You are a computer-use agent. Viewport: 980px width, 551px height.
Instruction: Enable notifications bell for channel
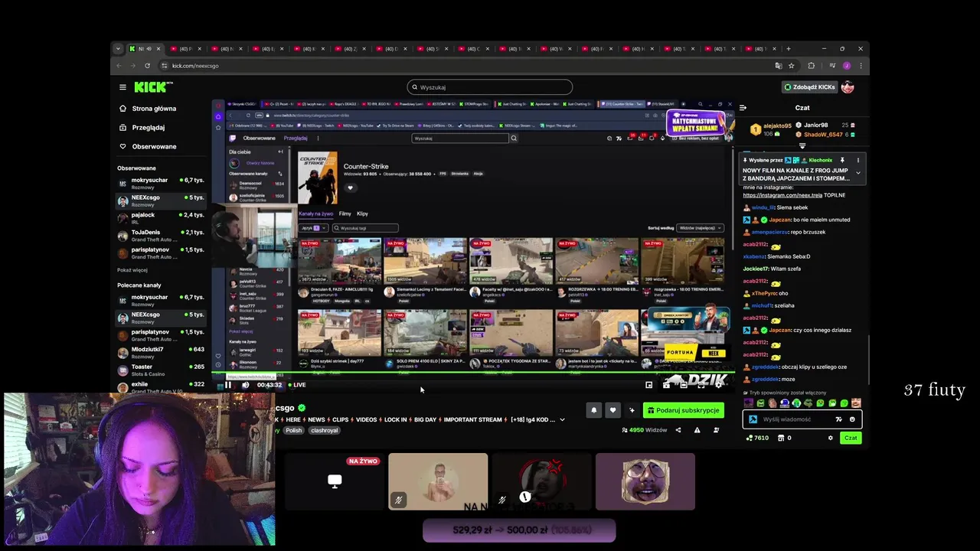[593, 410]
